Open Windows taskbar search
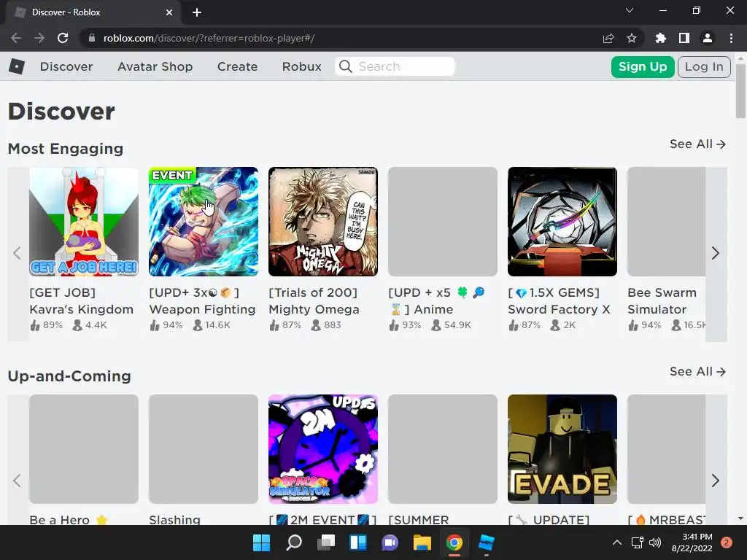Screen dimensions: 747x560 (x=294, y=542)
